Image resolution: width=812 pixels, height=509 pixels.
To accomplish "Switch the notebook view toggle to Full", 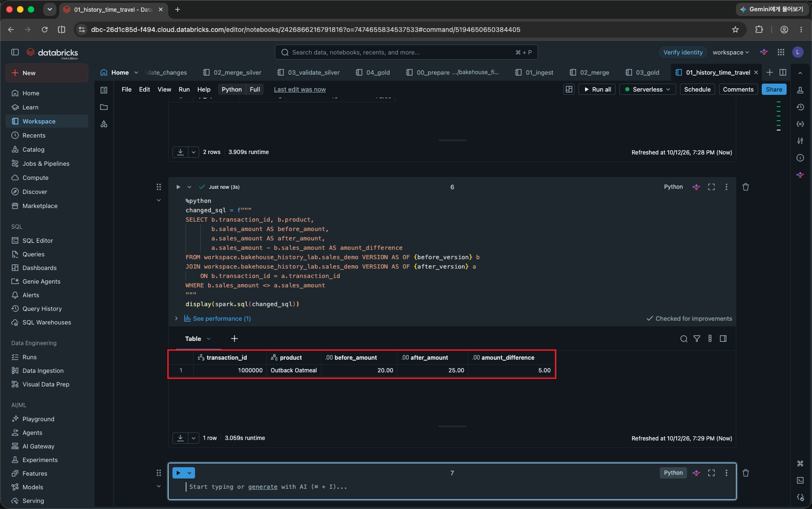I will coord(255,89).
